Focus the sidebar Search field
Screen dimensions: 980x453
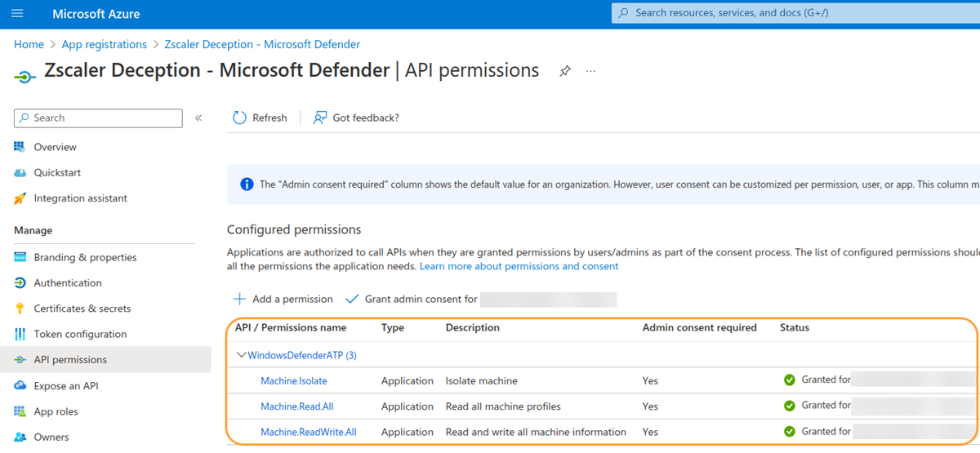point(98,118)
